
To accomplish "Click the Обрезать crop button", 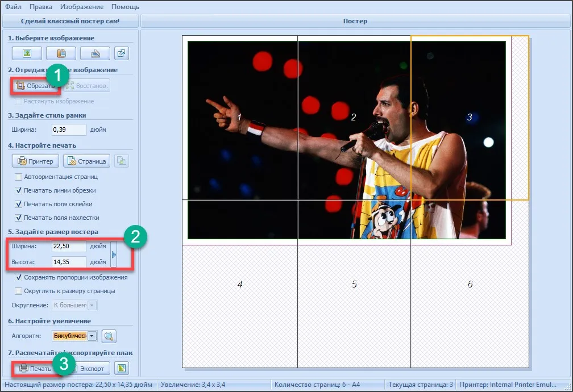I will point(35,86).
